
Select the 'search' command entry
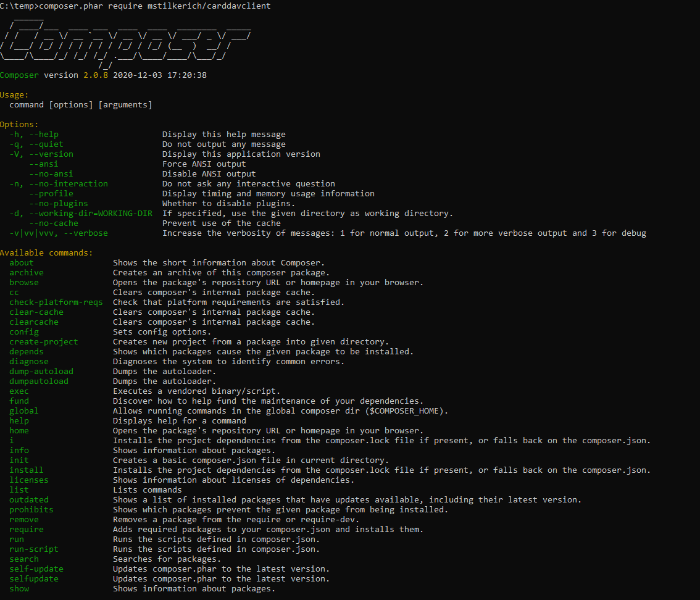[x=23, y=559]
